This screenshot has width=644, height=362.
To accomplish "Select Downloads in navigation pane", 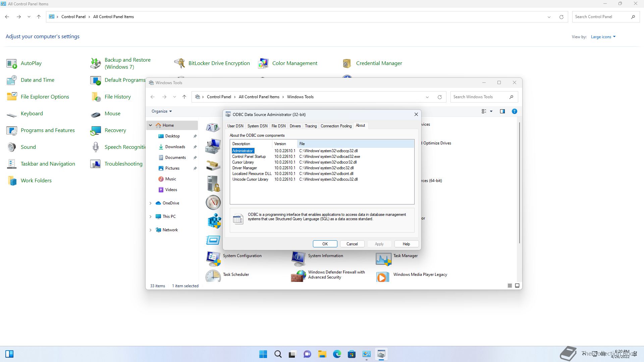I will [x=175, y=147].
